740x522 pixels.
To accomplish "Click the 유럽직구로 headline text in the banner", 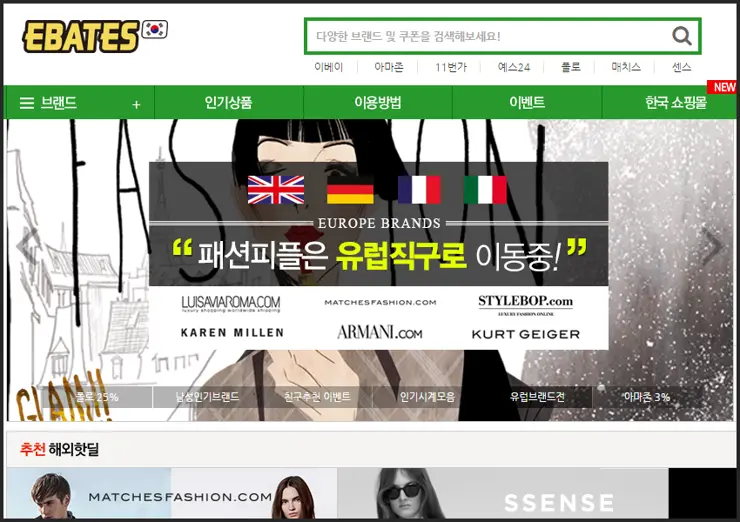I will tap(401, 255).
